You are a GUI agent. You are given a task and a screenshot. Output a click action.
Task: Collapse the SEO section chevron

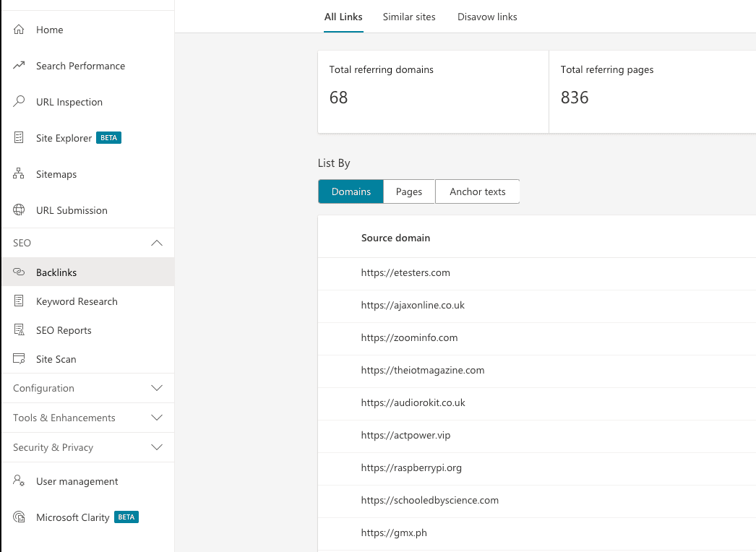pyautogui.click(x=157, y=243)
